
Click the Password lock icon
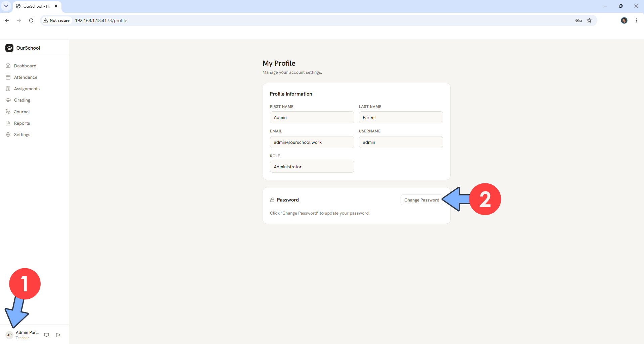[x=272, y=200]
